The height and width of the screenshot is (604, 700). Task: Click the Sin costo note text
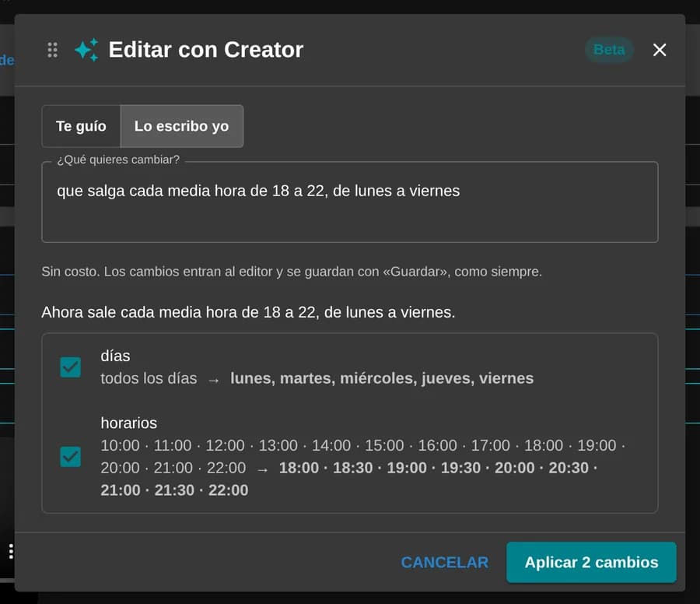click(292, 272)
